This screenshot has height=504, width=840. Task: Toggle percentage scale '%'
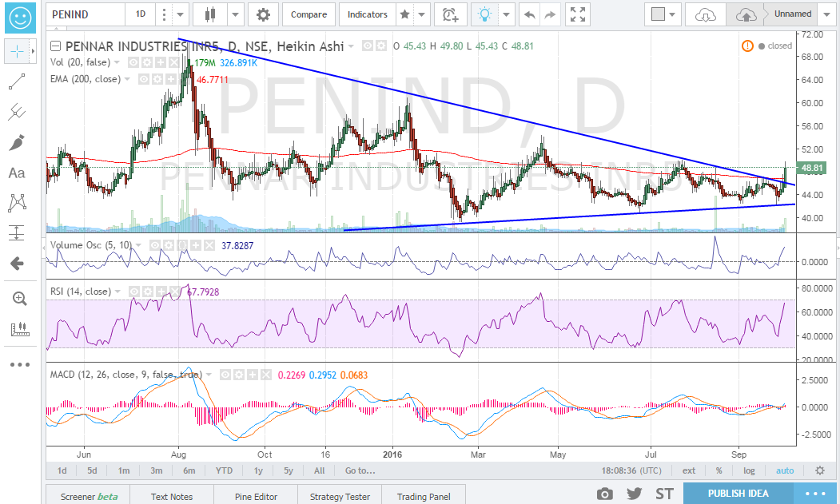[719, 470]
